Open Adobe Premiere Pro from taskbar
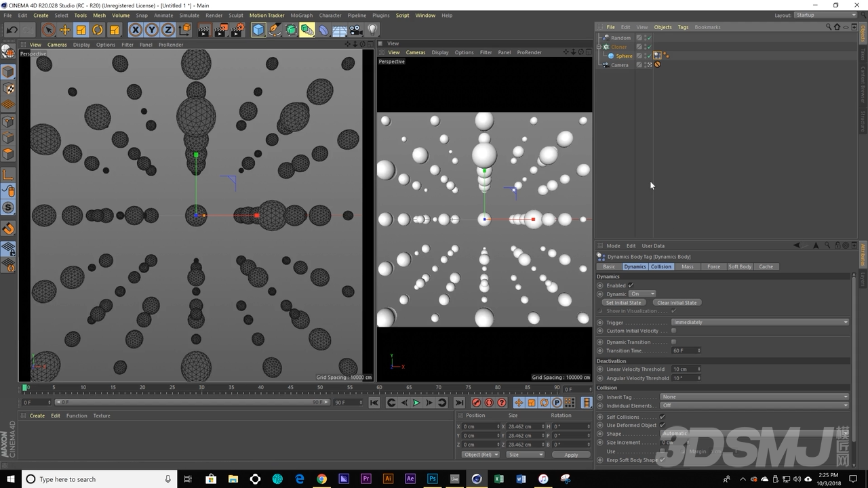The width and height of the screenshot is (868, 488). [x=366, y=479]
